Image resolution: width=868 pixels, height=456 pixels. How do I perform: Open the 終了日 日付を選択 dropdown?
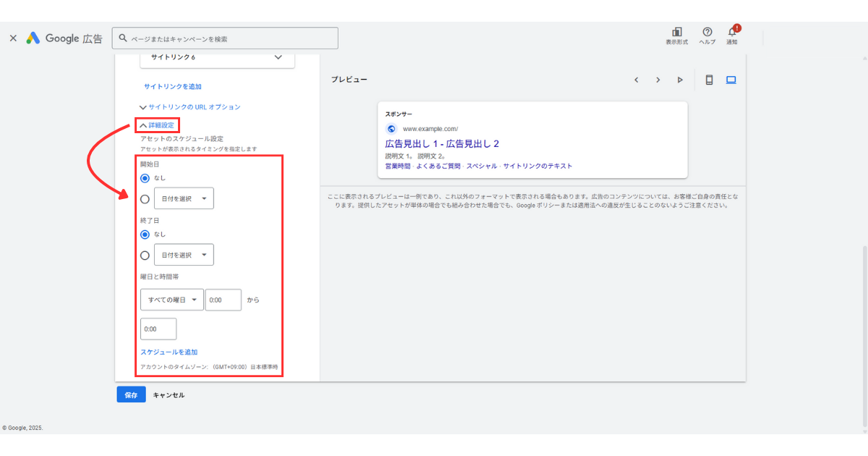point(184,255)
